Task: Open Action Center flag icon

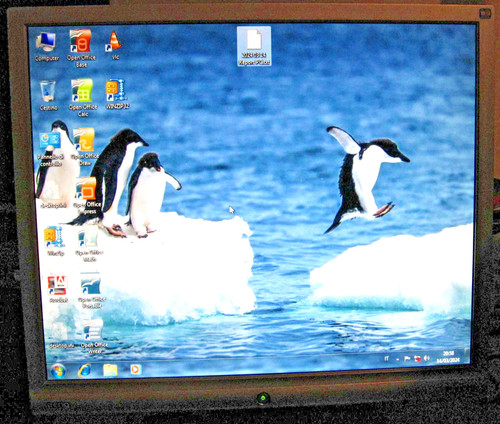Action: point(407,359)
